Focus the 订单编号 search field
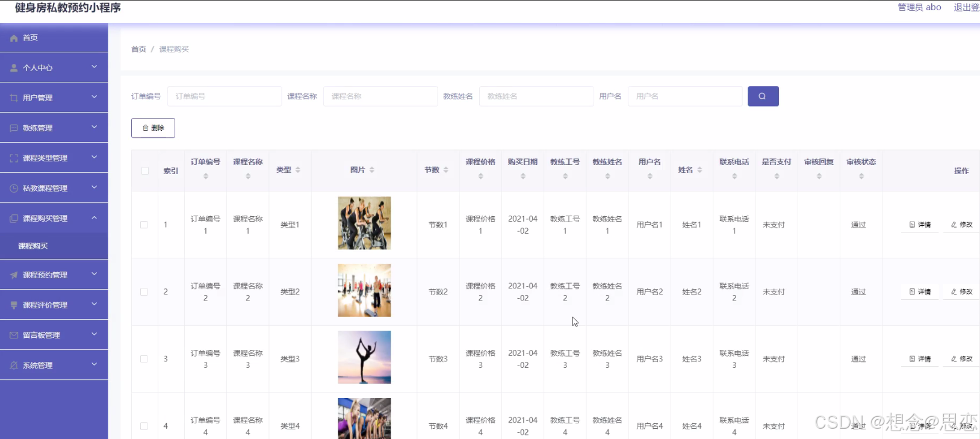 pyautogui.click(x=225, y=96)
